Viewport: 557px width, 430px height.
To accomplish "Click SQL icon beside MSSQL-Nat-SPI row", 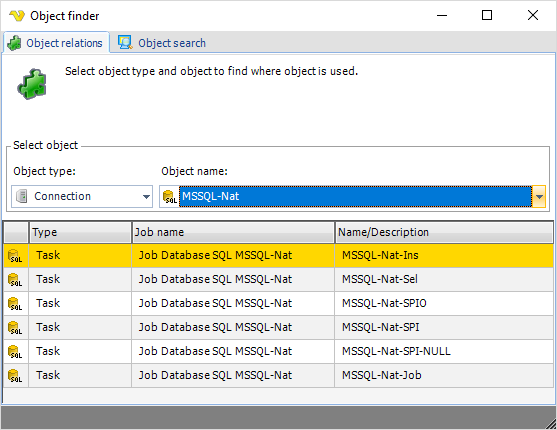I will [x=15, y=328].
